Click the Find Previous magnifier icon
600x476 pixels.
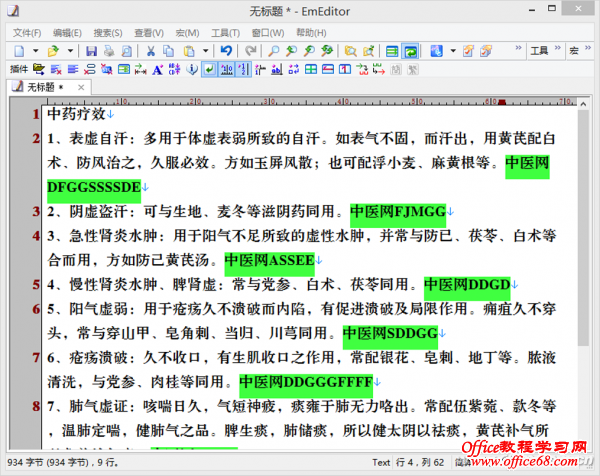(309, 51)
